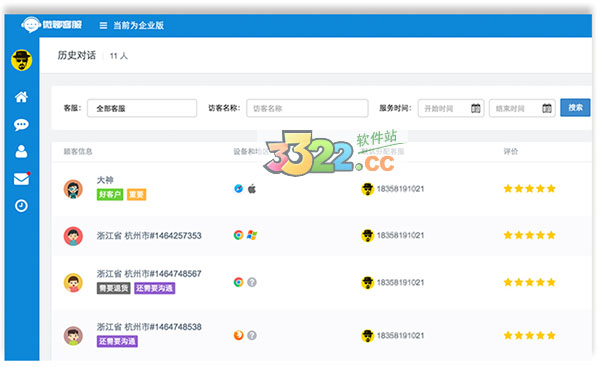The width and height of the screenshot is (600, 367).
Task: Click the green 好客户 tag
Action: coord(110,195)
